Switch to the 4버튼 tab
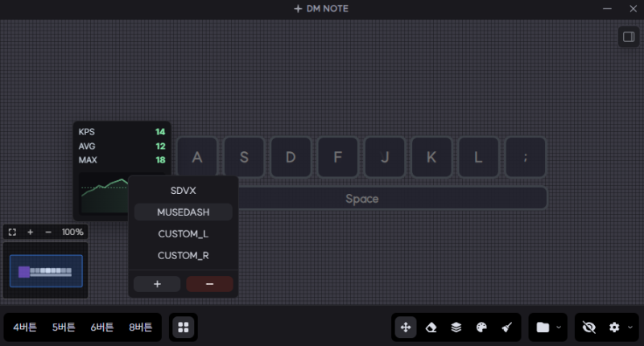The image size is (644, 346). tap(25, 327)
